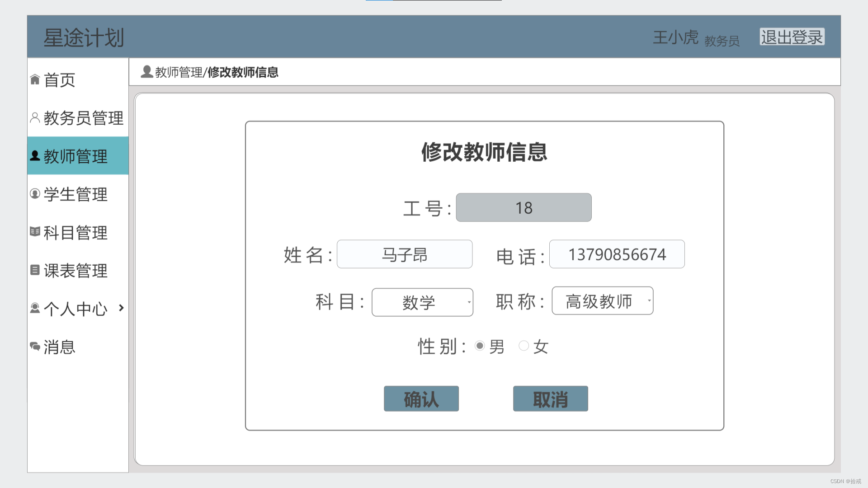Image resolution: width=868 pixels, height=488 pixels.
Task: Expand the 个人中心 submenu arrow
Action: point(121,308)
